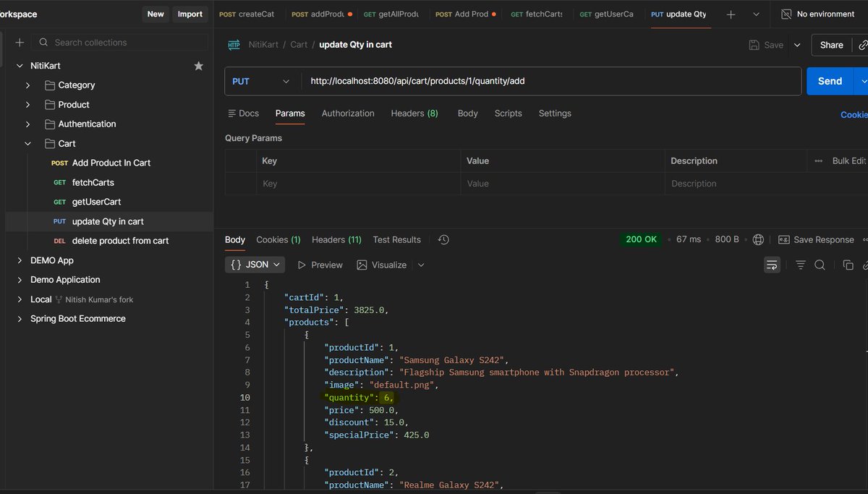Click the request URL input field
This screenshot has width=868, height=494.
click(551, 82)
